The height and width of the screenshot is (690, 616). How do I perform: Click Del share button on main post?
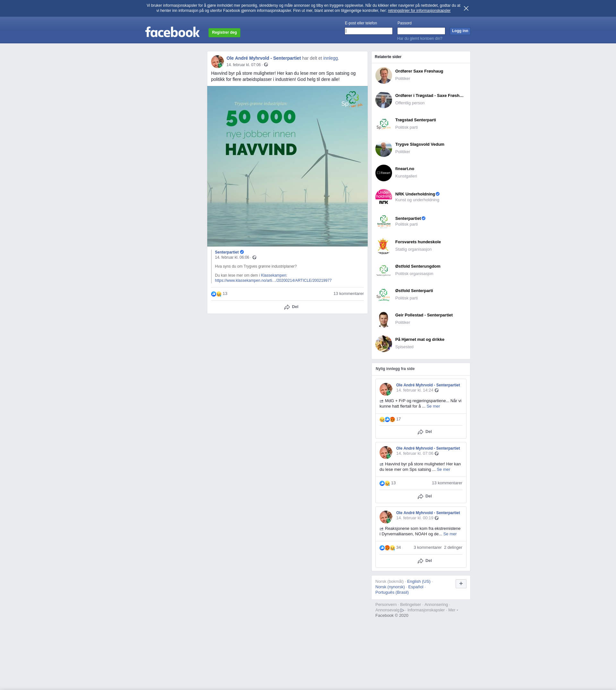[291, 307]
